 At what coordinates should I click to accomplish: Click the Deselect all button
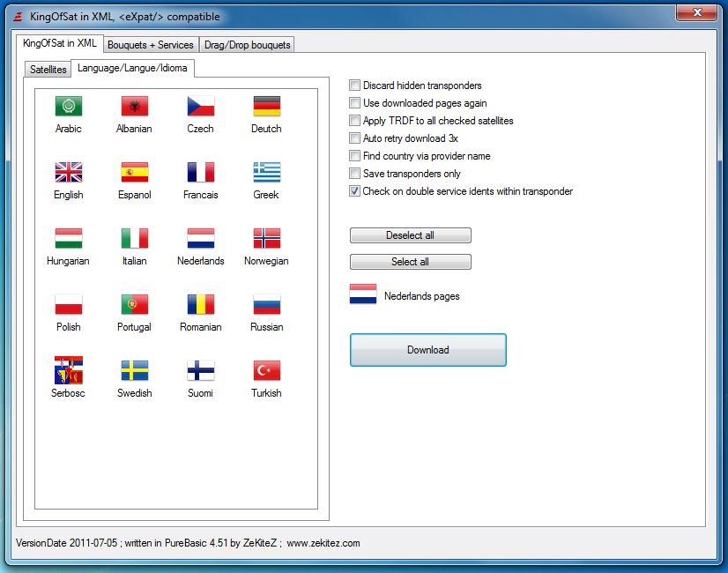(x=411, y=235)
